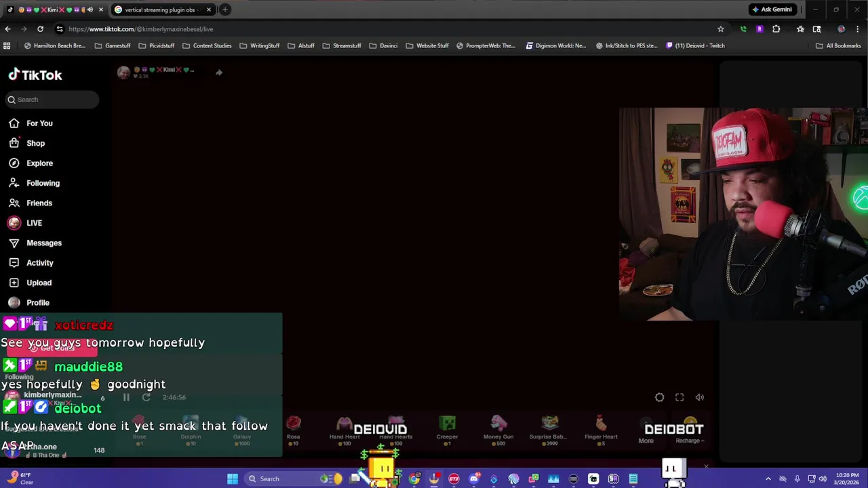Open a new browser tab

225,9
